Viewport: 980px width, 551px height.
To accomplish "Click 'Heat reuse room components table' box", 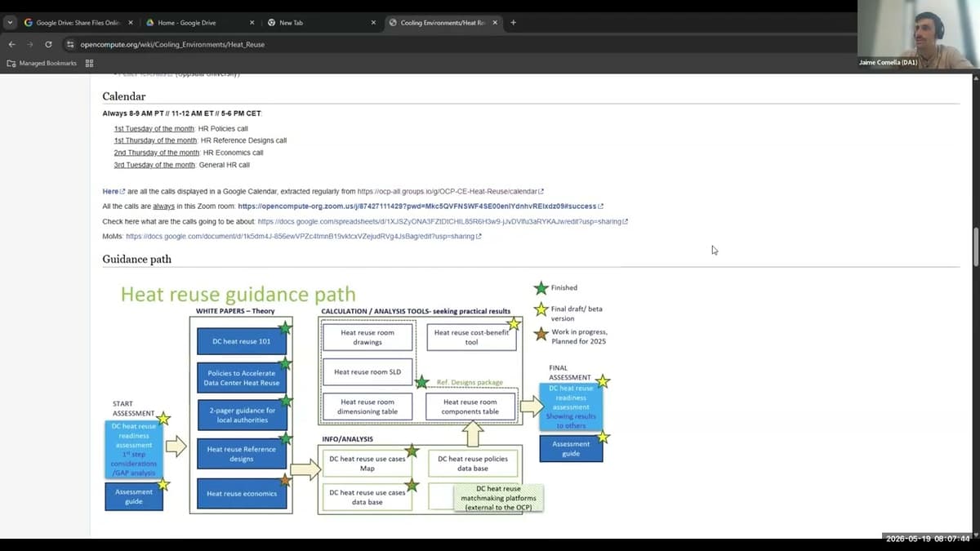I will click(x=470, y=407).
